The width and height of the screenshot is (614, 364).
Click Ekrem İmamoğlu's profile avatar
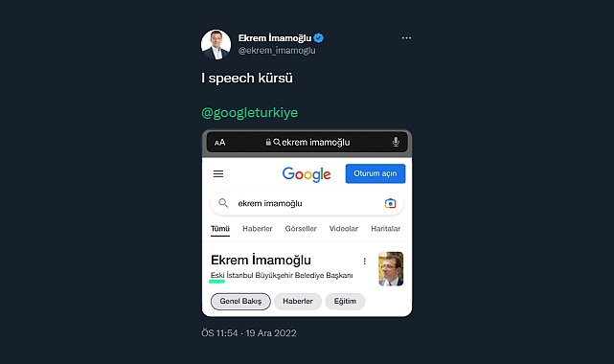coord(216,45)
